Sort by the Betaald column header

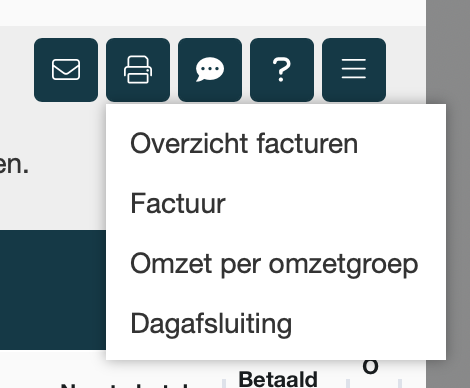(278, 379)
